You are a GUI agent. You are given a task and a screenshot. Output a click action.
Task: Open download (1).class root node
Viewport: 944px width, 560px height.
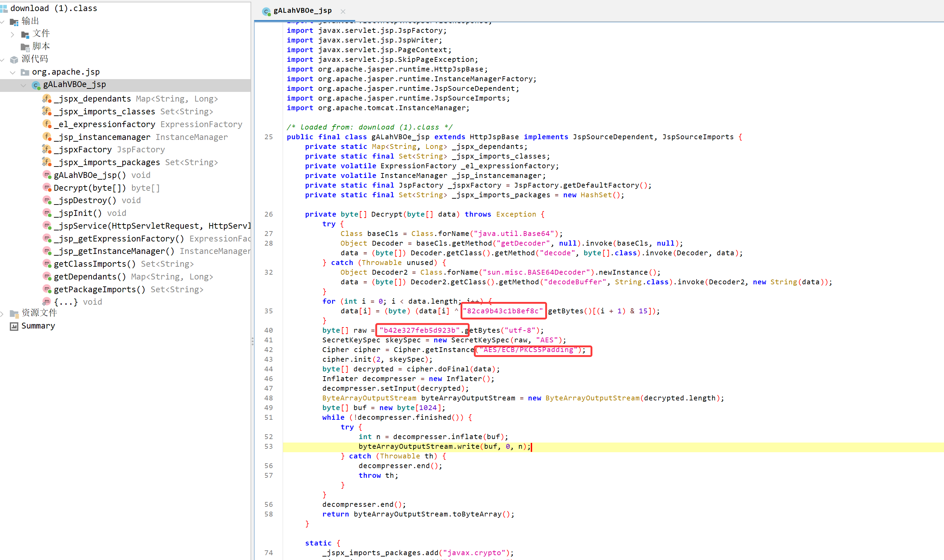coord(54,8)
